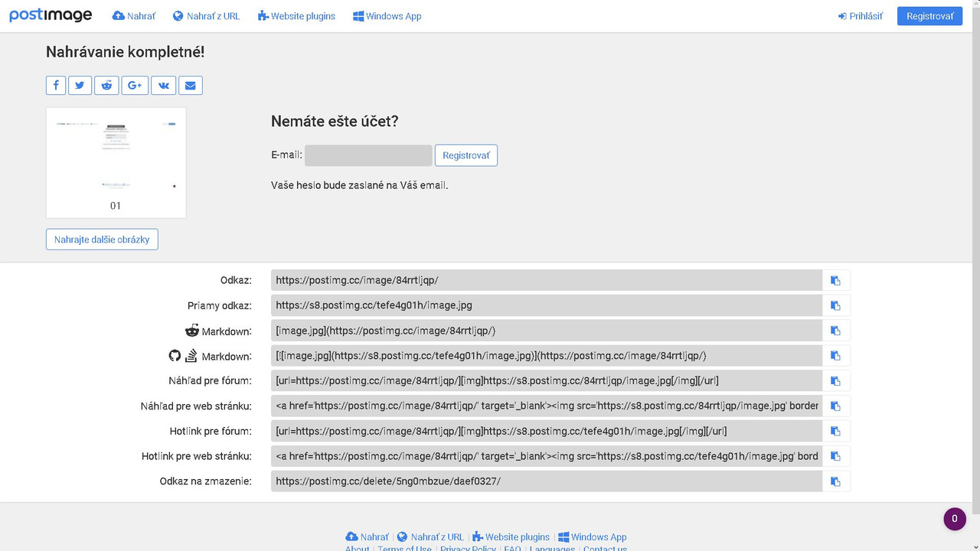This screenshot has width=980, height=551.
Task: Select the Reddit Markdown text field
Action: pos(547,331)
